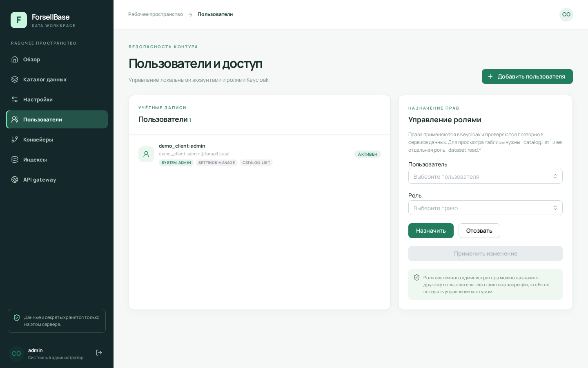Click the CO avatar in top bar
The width and height of the screenshot is (588, 368).
tap(566, 15)
